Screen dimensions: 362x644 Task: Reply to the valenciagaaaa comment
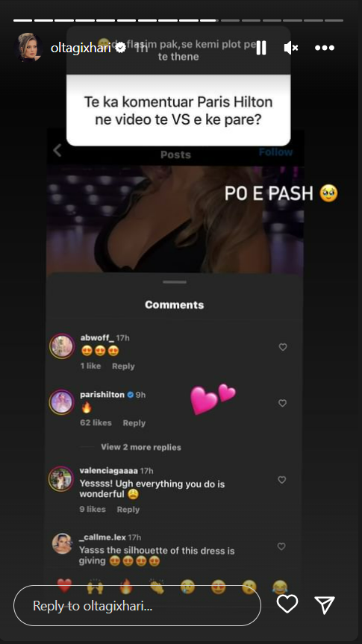(x=128, y=509)
